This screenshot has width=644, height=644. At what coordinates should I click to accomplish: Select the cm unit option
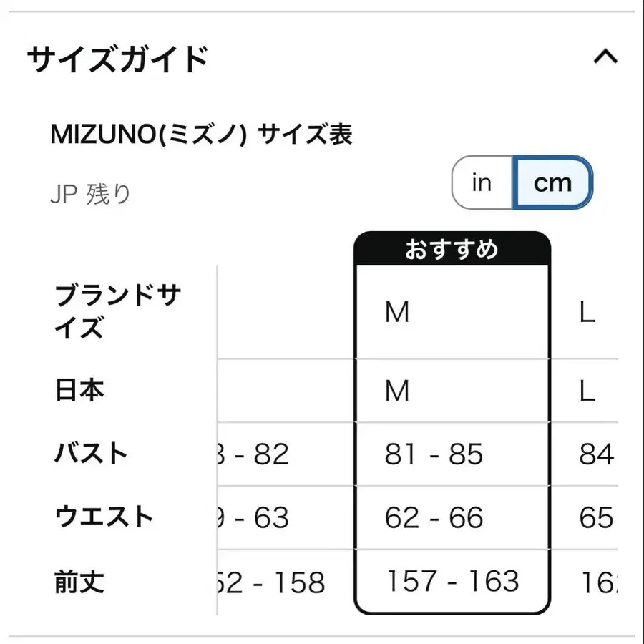tap(552, 183)
